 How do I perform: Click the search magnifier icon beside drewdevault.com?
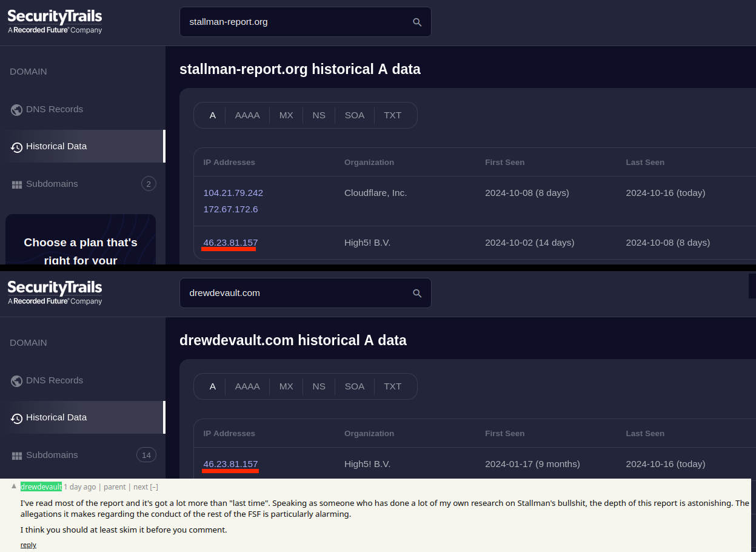click(417, 293)
